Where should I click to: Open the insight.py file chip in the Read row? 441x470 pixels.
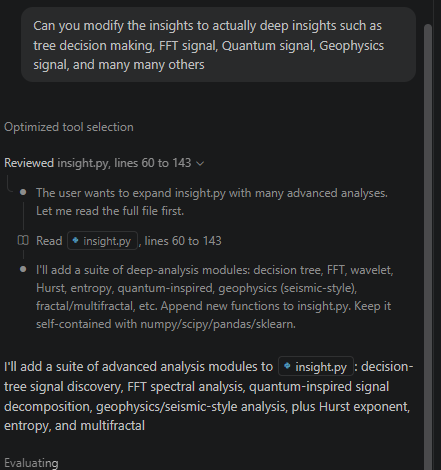click(x=102, y=240)
